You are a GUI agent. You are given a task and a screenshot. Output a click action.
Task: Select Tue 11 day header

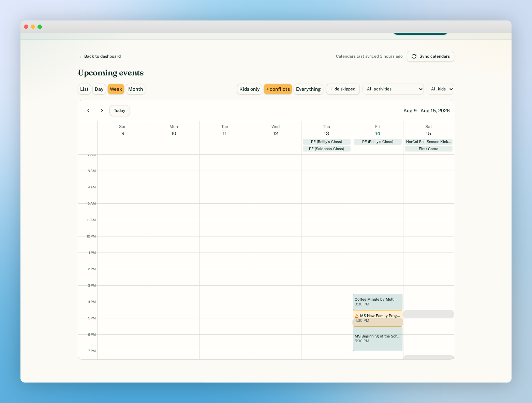225,130
